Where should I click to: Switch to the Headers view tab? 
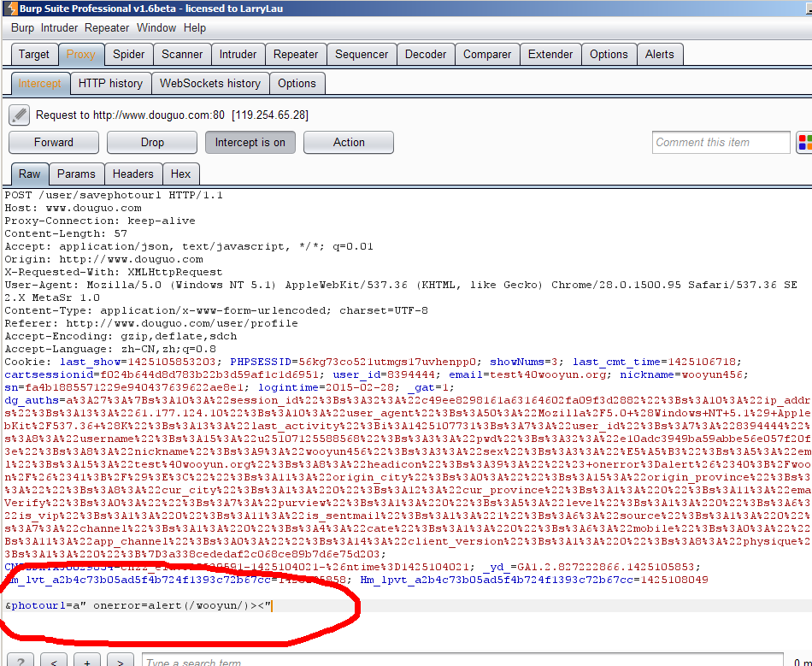[x=133, y=174]
